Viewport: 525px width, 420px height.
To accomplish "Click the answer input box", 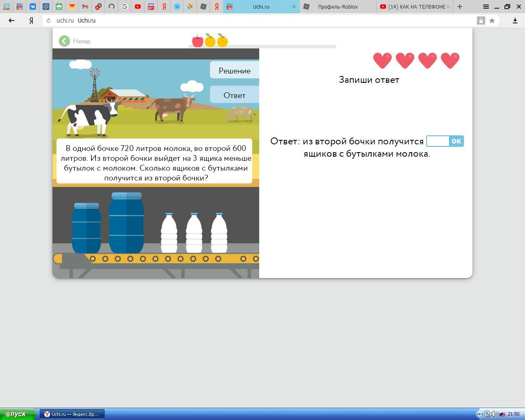I will (x=438, y=141).
